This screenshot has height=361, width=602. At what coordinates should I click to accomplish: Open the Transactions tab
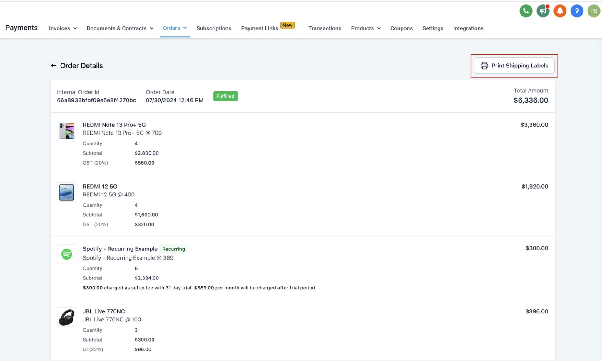click(325, 28)
